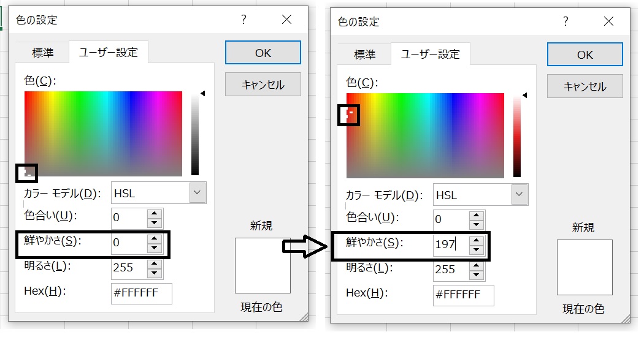Click the 新規 color preview in the left dialog
This screenshot has width=644, height=340.
(263, 265)
